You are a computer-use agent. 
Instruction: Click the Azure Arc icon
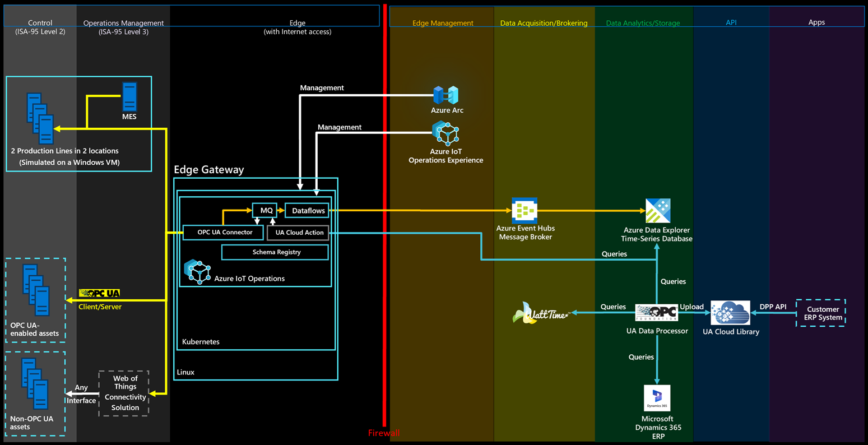point(446,95)
